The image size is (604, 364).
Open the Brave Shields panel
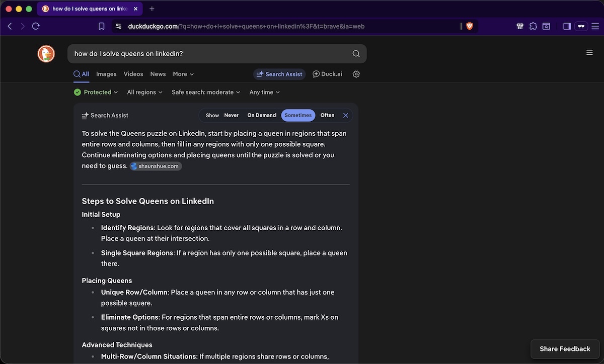[x=469, y=26]
